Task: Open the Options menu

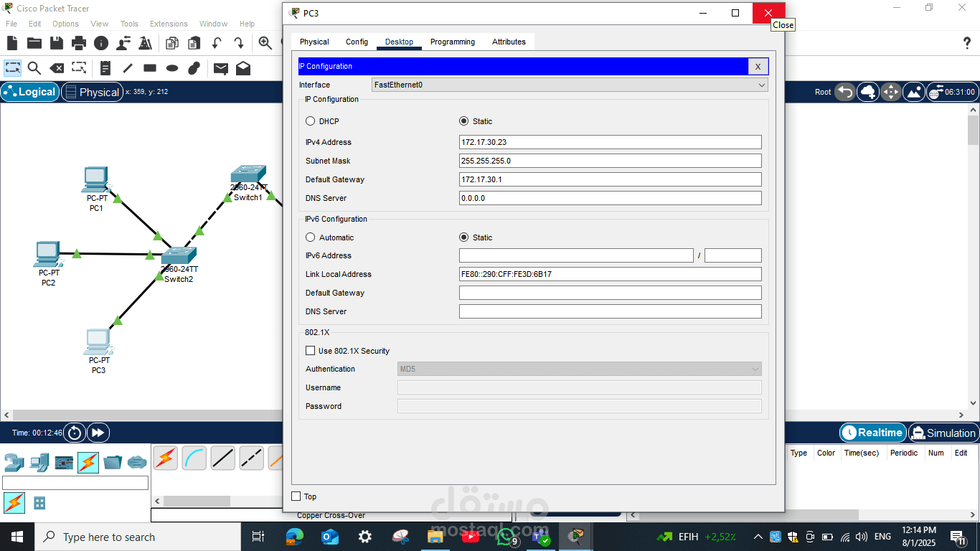Action: click(x=65, y=24)
